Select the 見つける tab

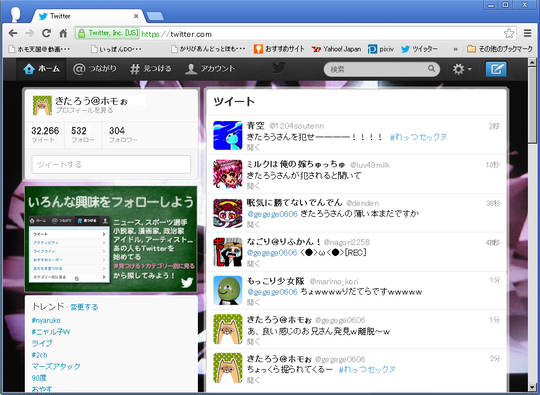point(150,69)
